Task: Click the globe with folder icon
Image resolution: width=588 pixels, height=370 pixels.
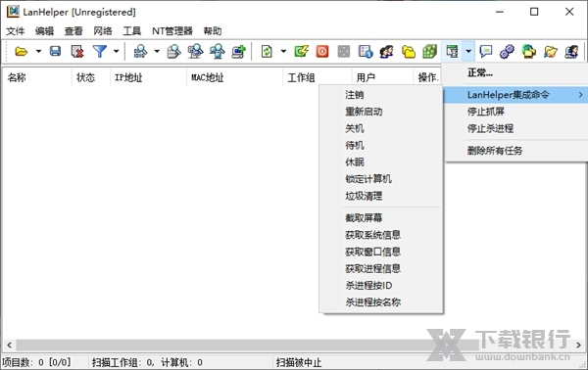Action: coord(529,51)
